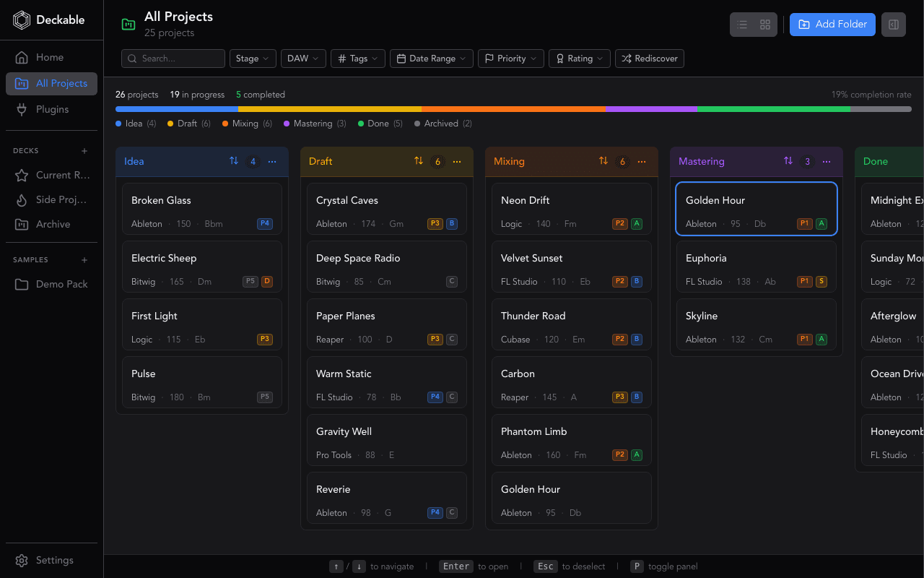
Task: Click P3 priority badge on First Light
Action: pyautogui.click(x=265, y=340)
